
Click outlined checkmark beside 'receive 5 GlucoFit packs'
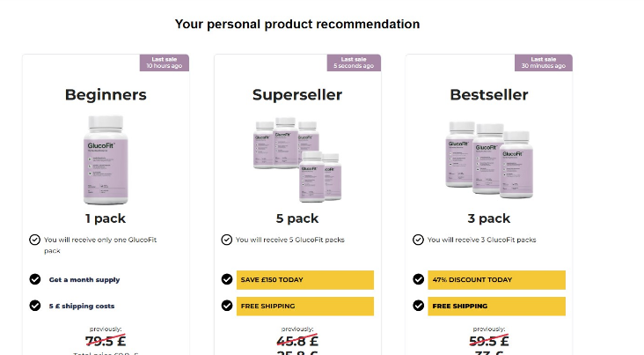[x=227, y=240]
